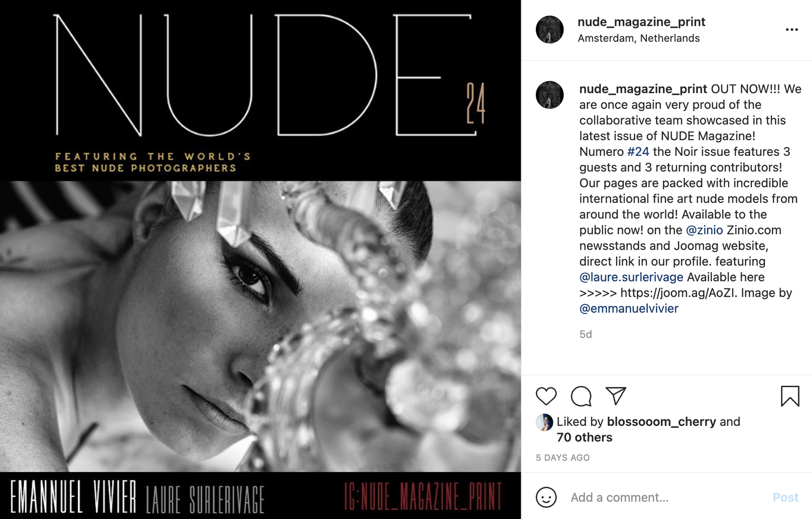Open comments with the speech bubble icon
The width and height of the screenshot is (812, 519).
point(581,396)
